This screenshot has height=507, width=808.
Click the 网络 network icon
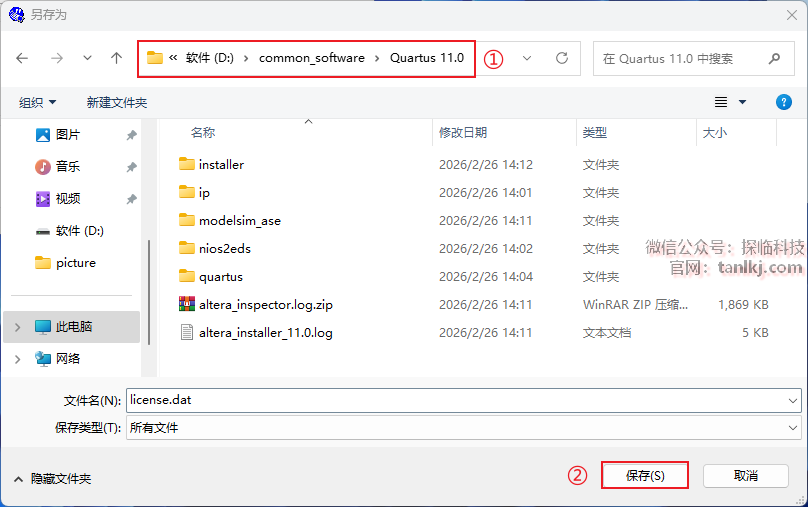point(43,359)
